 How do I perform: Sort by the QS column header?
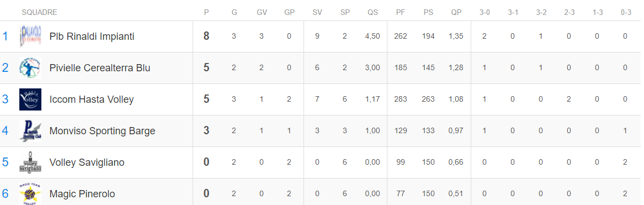click(373, 12)
